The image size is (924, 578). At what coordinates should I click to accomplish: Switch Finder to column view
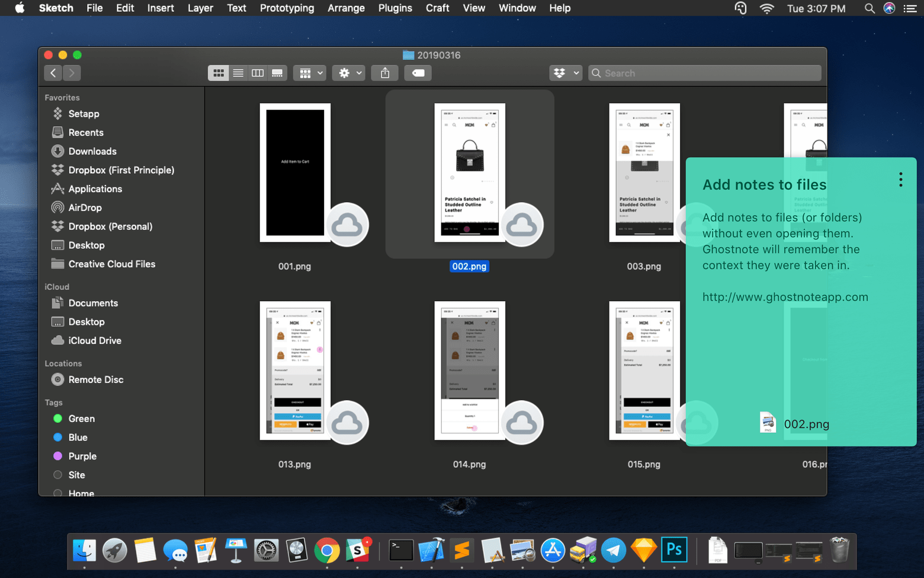click(258, 73)
